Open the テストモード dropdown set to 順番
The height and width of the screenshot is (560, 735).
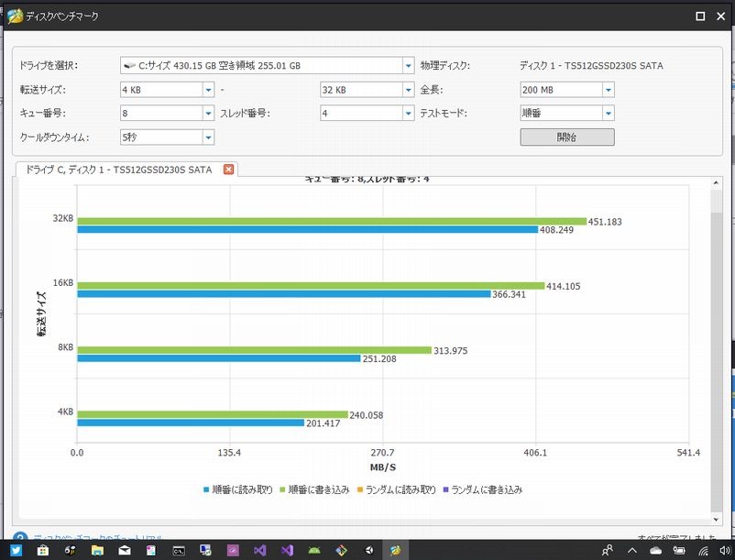click(608, 114)
